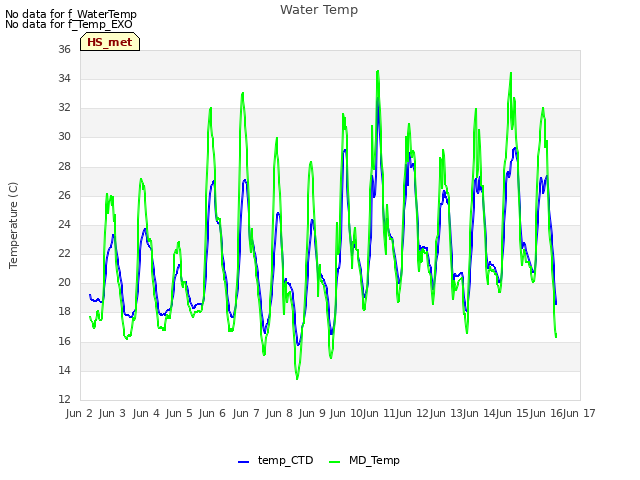Click the green MD_Temp peak just before Jun 7

pos(243,93)
